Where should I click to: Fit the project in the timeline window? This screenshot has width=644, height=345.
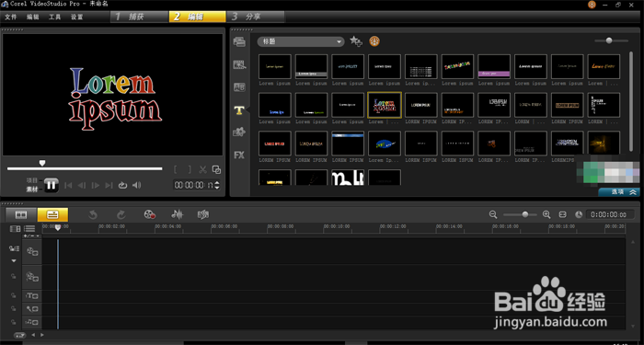pos(563,214)
